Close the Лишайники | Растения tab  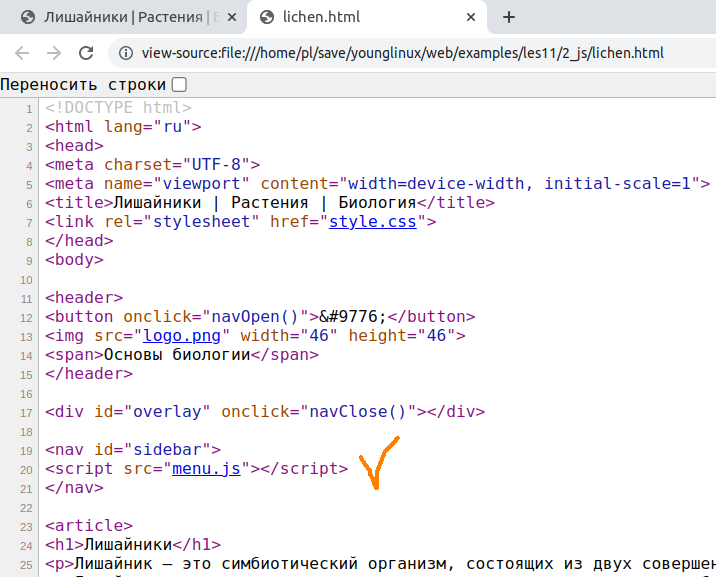232,17
